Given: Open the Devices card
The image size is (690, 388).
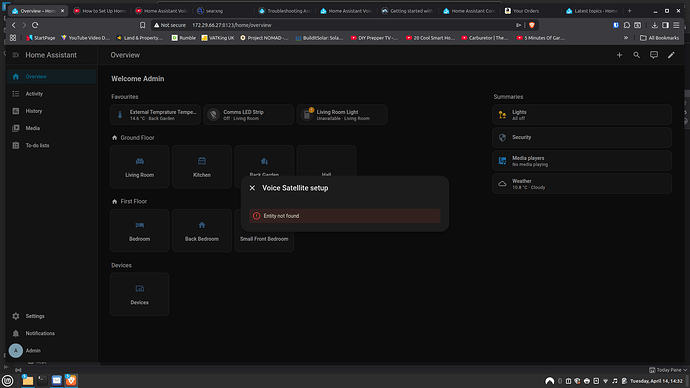Looking at the screenshot, I should (139, 294).
